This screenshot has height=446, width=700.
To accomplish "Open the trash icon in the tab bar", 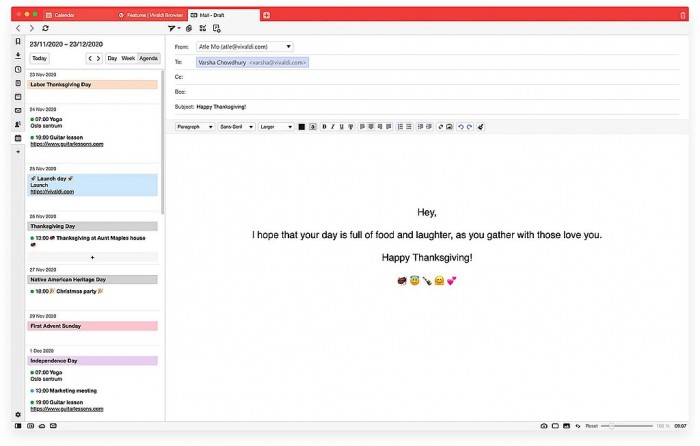I will [683, 15].
